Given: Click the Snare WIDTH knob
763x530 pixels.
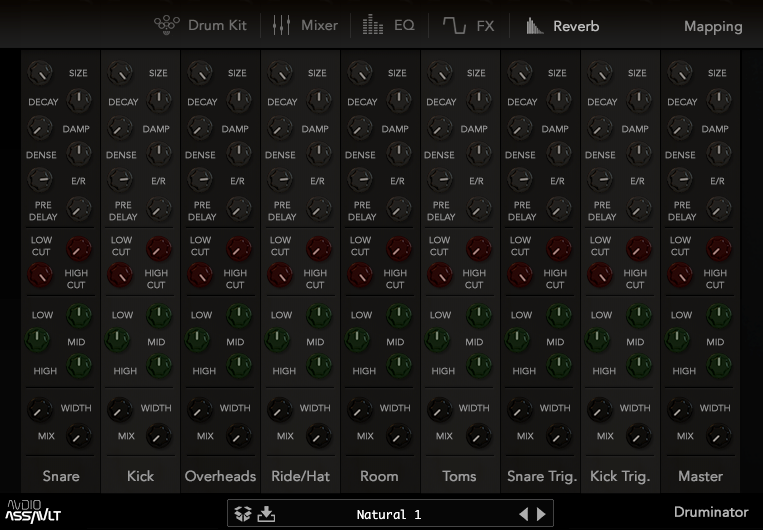Looking at the screenshot, I should tap(40, 410).
